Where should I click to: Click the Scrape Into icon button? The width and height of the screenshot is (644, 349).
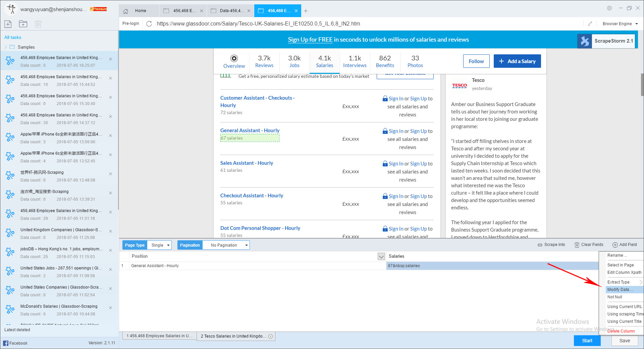pos(540,245)
